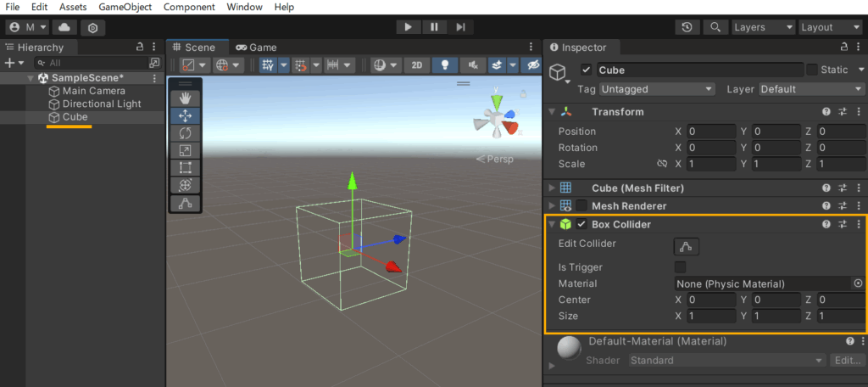
Task: Click the green Y-axis cone on the gizmo
Action: click(497, 102)
